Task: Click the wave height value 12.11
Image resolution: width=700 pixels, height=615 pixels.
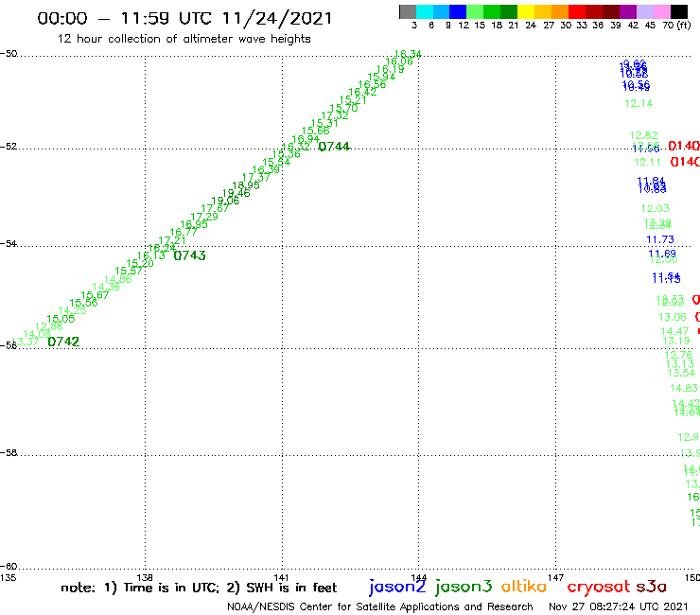Action: click(647, 162)
